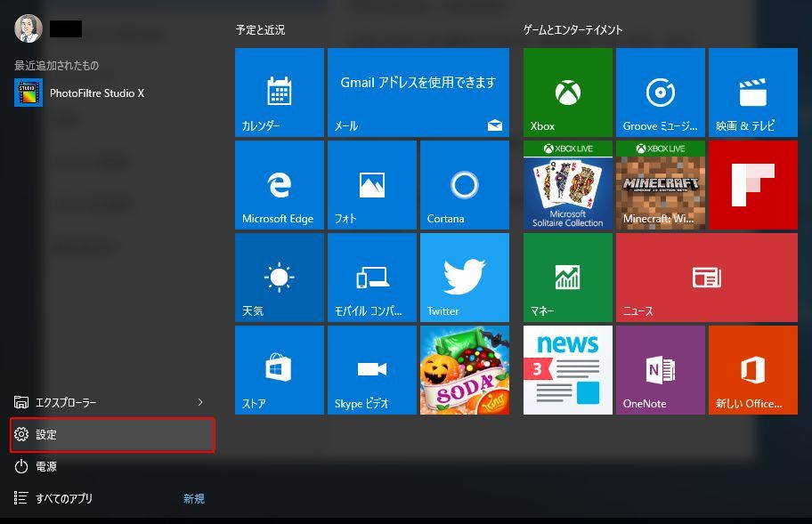812x524 pixels.
Task: Open Microsoft Solitaire Collection tile
Action: pyautogui.click(x=567, y=185)
